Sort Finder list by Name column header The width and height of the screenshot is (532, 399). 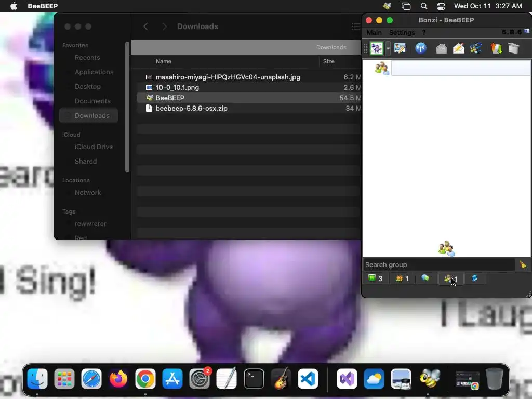(x=163, y=61)
